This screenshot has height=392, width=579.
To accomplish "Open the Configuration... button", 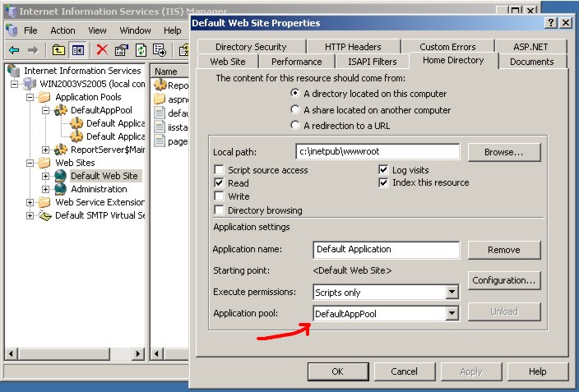I will [x=504, y=280].
